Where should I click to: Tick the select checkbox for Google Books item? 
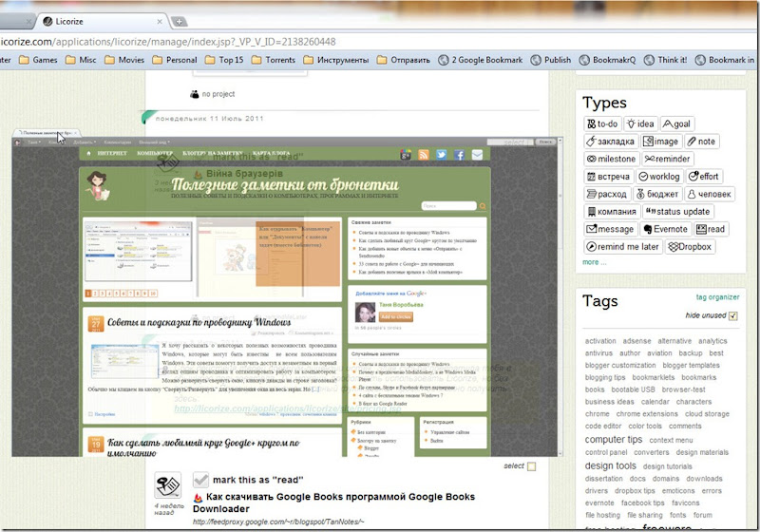pyautogui.click(x=531, y=466)
